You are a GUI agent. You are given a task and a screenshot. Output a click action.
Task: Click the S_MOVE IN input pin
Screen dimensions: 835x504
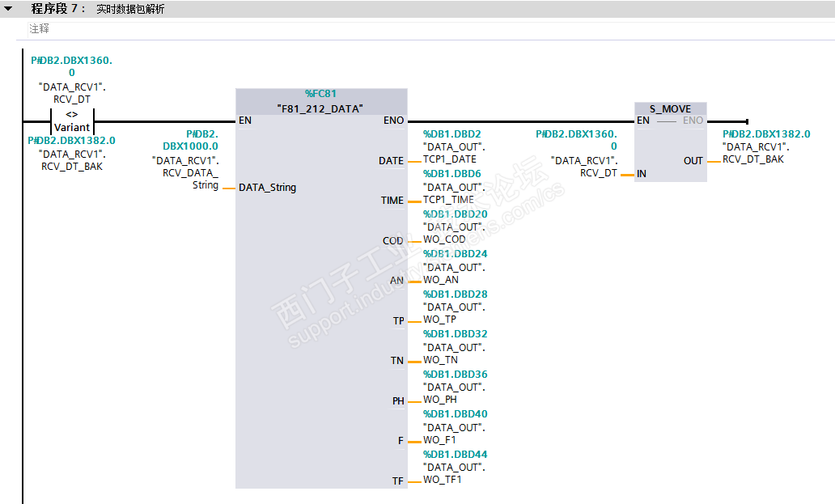(642, 174)
